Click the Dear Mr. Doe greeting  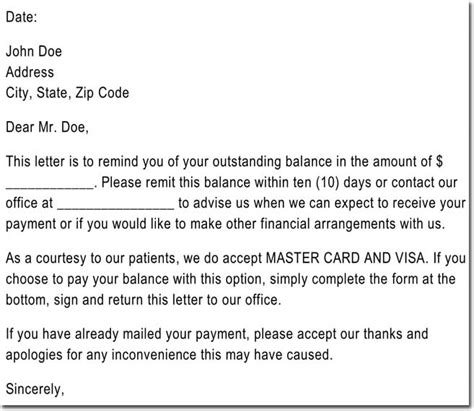[x=47, y=127]
